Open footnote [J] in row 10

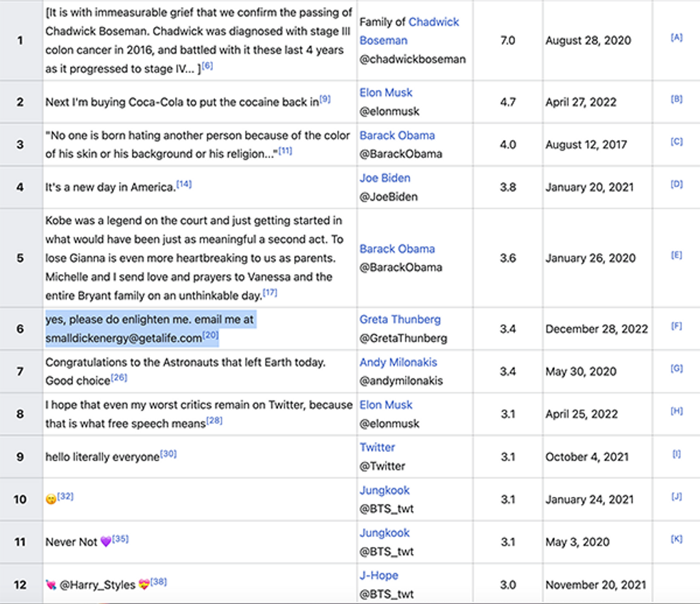click(x=677, y=496)
